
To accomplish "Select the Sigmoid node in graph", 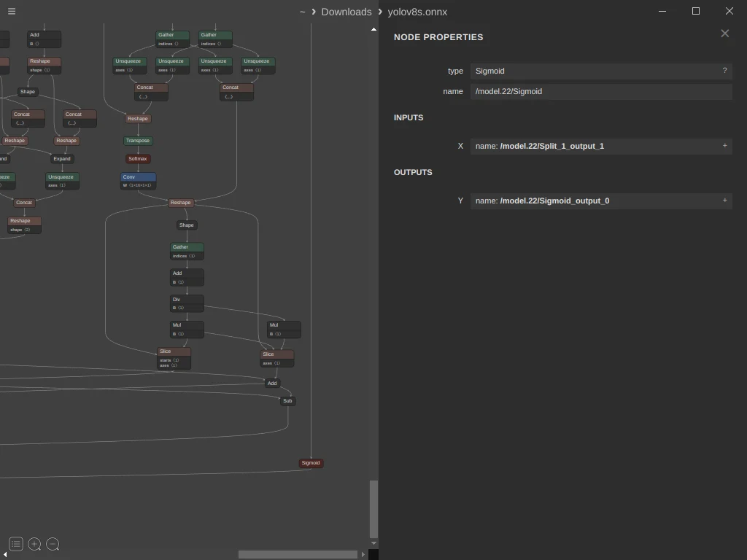I will (311, 463).
